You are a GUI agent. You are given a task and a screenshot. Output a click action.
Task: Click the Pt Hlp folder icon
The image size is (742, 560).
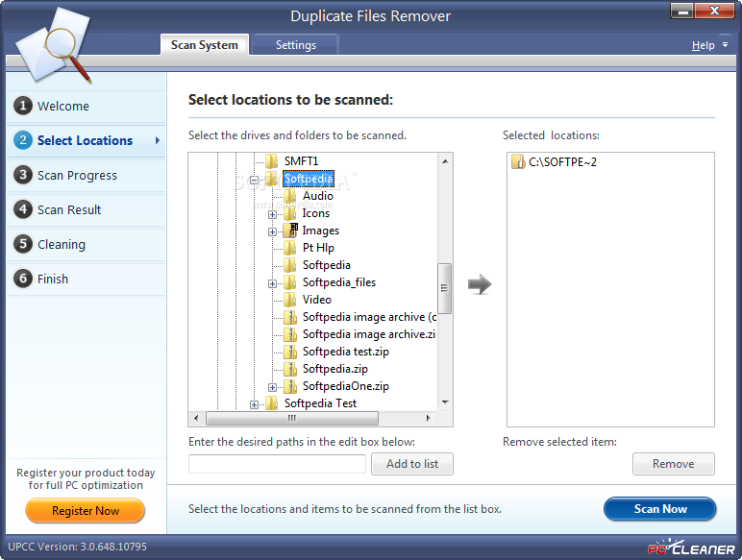[x=290, y=248]
